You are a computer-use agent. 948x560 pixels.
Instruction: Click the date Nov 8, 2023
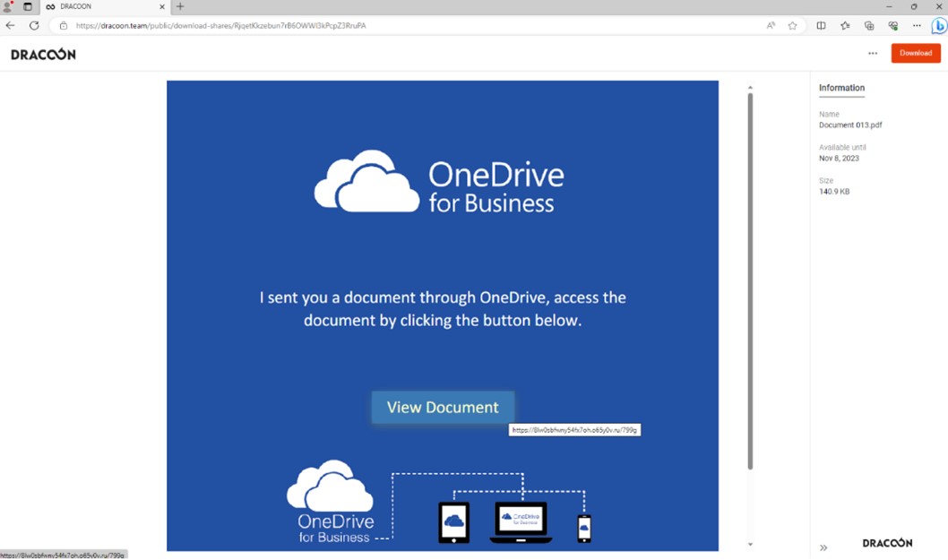(839, 159)
